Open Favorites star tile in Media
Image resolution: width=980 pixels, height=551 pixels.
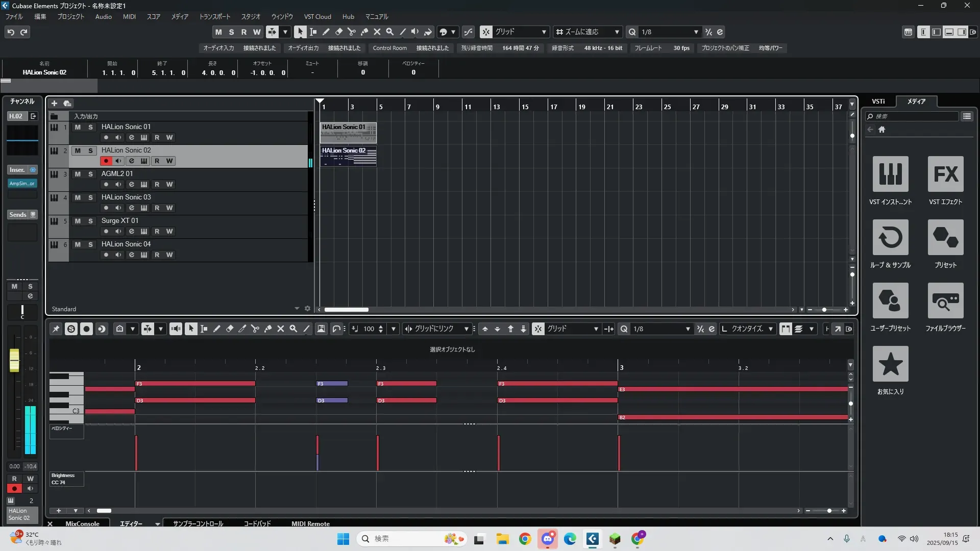[x=890, y=364]
